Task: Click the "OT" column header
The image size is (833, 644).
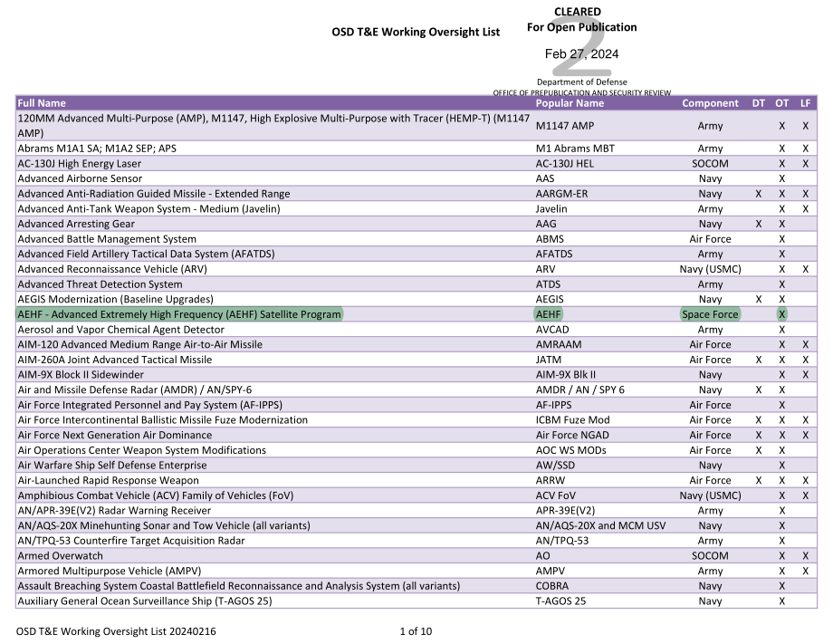Action: click(x=781, y=103)
